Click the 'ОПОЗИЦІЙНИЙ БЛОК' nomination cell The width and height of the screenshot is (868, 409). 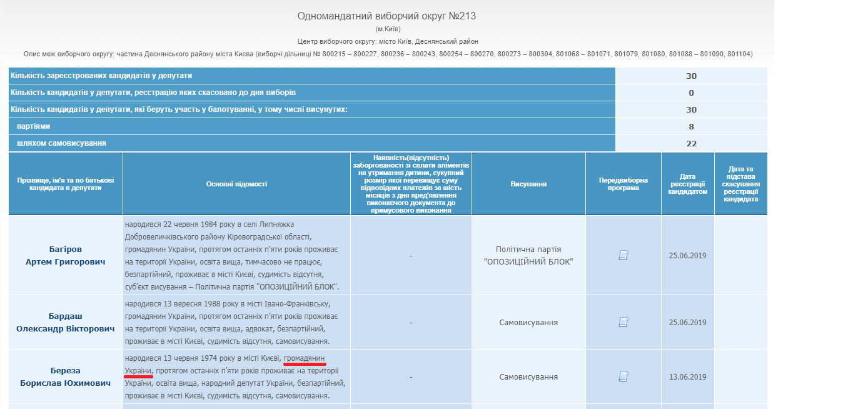tap(528, 255)
